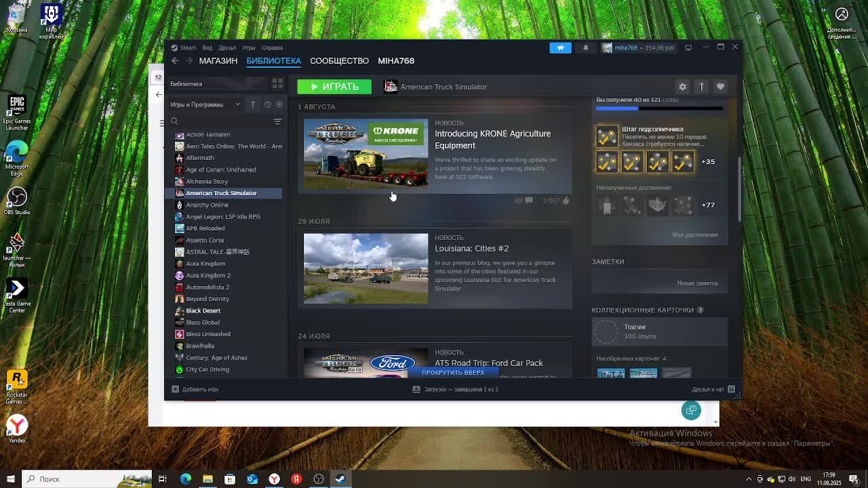Open Мои достижения link

coord(694,235)
